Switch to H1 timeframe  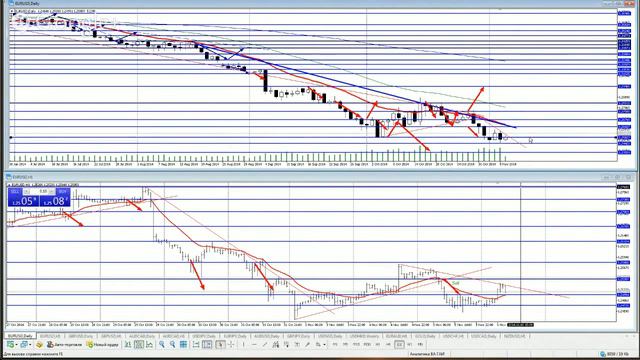(x=378, y=344)
